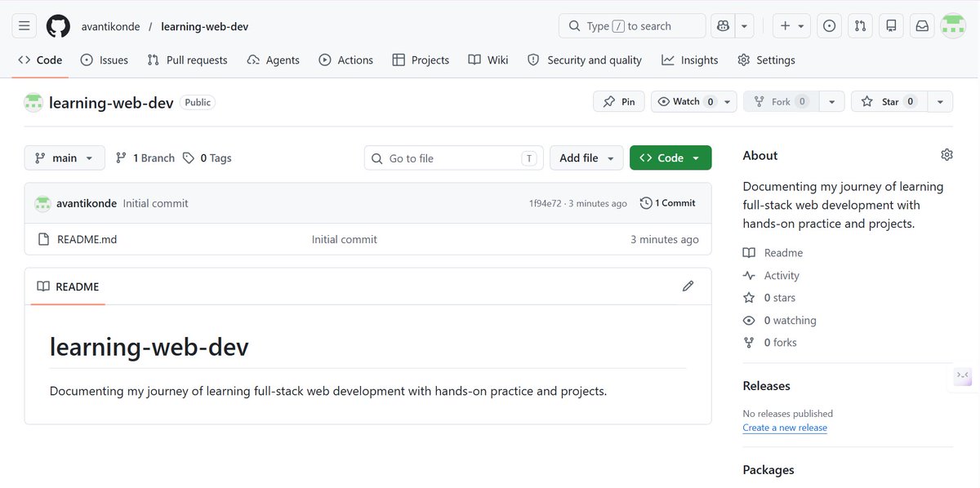Click the floating purple widget on right edge

(963, 375)
